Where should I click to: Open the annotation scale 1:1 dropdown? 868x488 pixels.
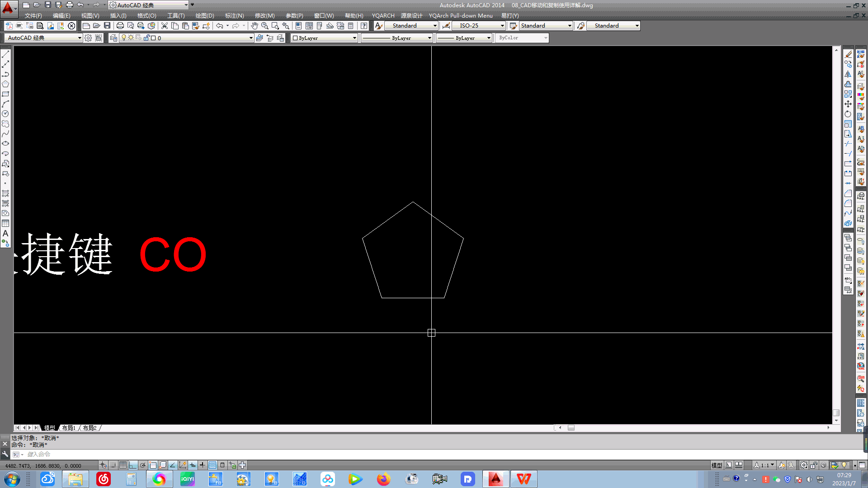tap(765, 465)
